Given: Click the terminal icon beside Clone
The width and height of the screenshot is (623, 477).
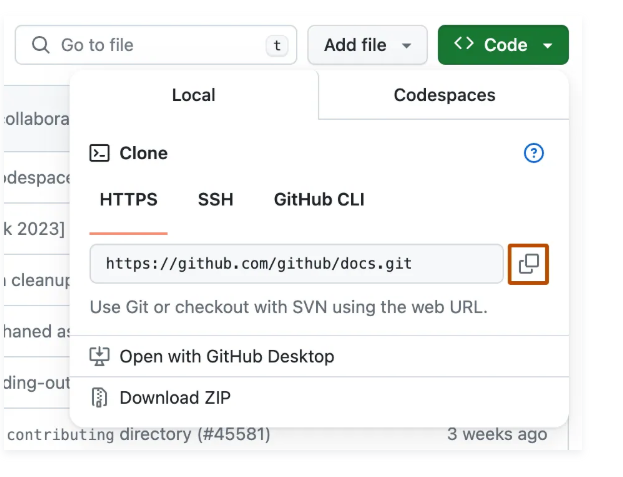Looking at the screenshot, I should point(100,153).
